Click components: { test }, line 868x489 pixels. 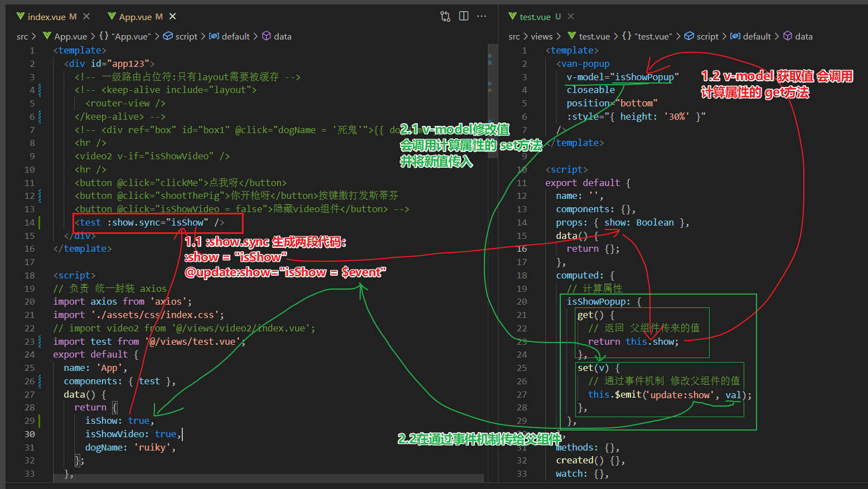point(120,381)
